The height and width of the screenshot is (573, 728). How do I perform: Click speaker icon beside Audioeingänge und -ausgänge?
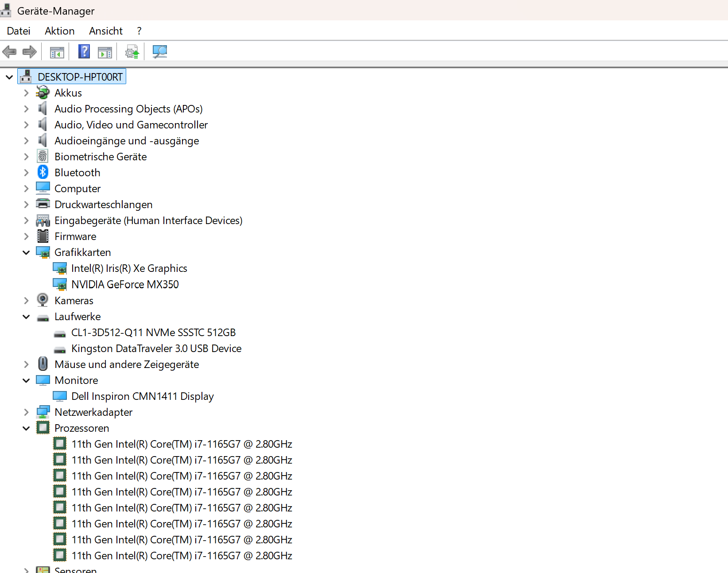point(43,140)
